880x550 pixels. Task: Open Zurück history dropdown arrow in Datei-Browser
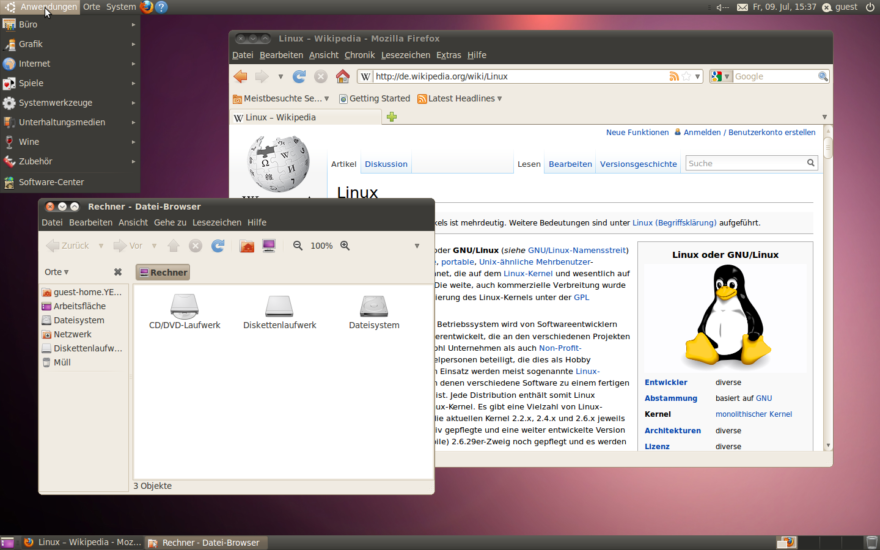[x=101, y=245]
